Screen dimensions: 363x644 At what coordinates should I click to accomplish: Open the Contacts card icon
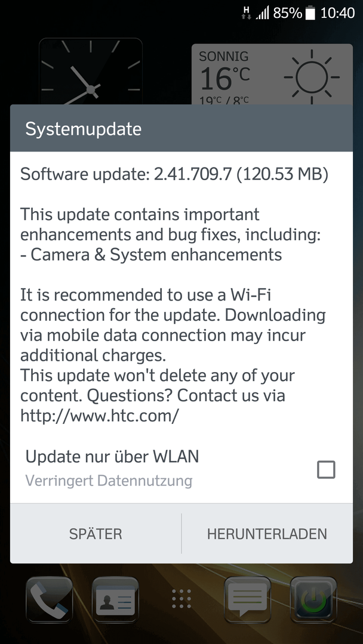coord(115,600)
